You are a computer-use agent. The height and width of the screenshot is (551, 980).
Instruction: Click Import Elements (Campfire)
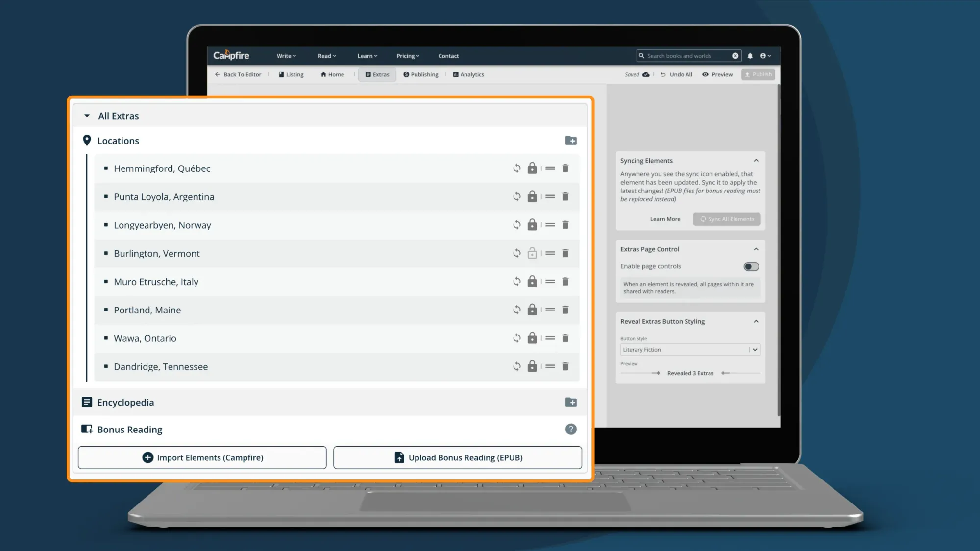click(x=202, y=457)
